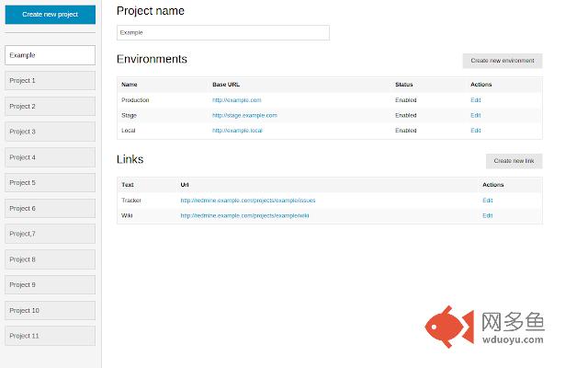This screenshot has width=588, height=368.
Task: Open the http://example.local base URL
Action: pyautogui.click(x=237, y=131)
